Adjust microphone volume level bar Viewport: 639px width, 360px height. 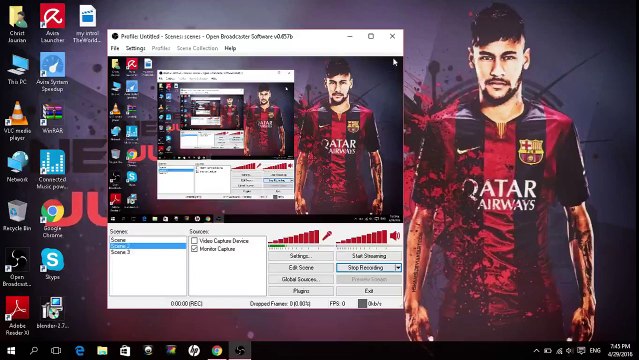pos(294,237)
